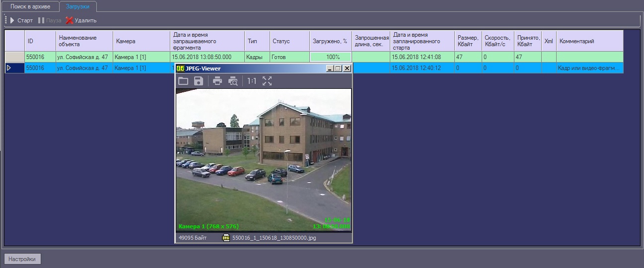
Task: Open the Настройки button
Action: tap(22, 259)
